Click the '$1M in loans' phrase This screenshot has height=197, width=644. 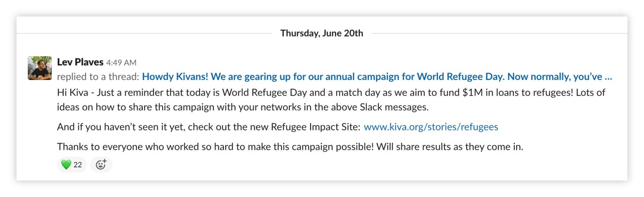489,93
